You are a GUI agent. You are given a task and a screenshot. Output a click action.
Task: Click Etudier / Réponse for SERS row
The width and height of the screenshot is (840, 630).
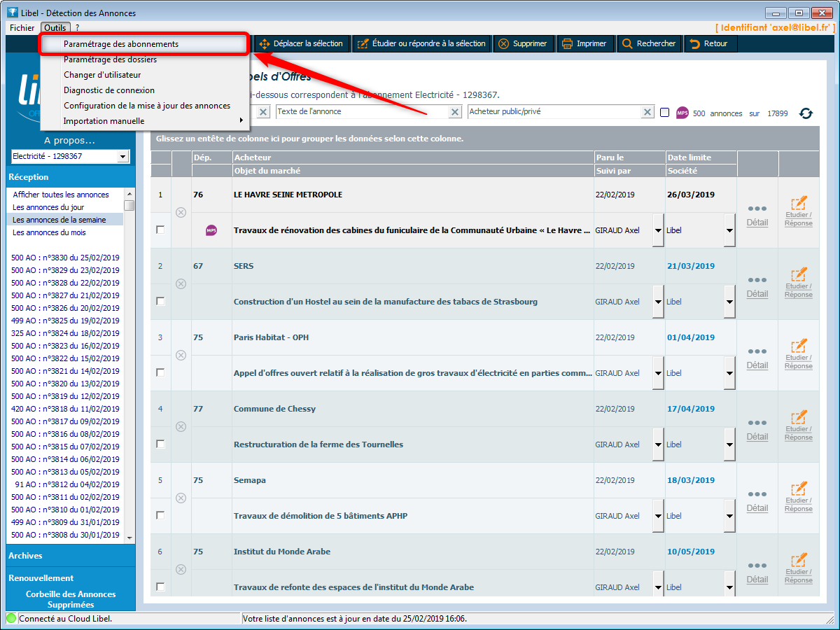pos(799,283)
